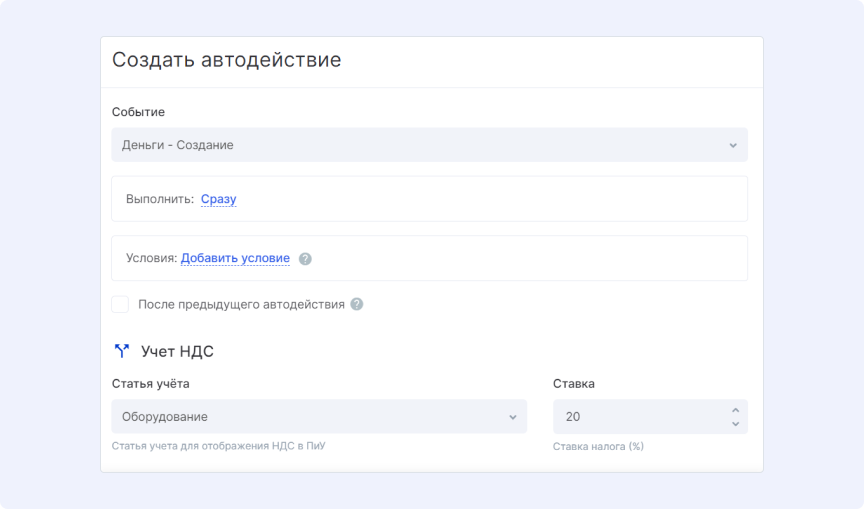864x509 pixels.
Task: Click the Событие field label
Action: click(x=138, y=112)
